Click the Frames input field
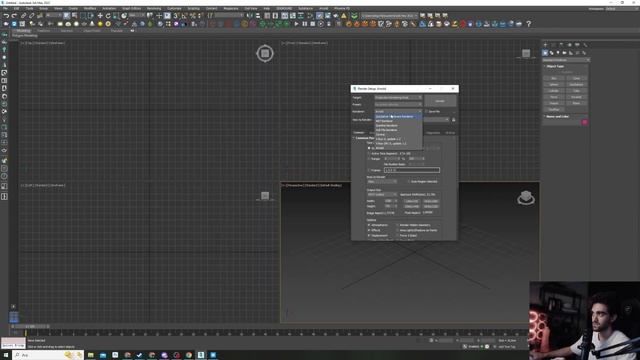The image size is (640, 360). [412, 170]
